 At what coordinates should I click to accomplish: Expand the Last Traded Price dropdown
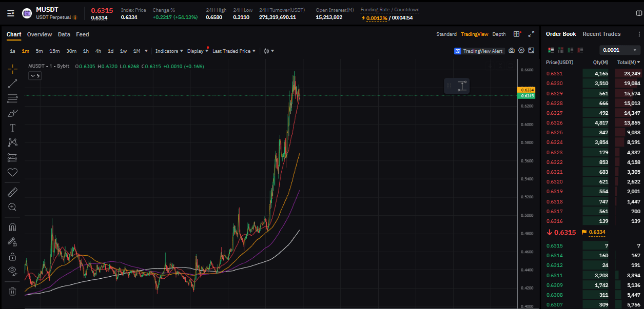(233, 51)
